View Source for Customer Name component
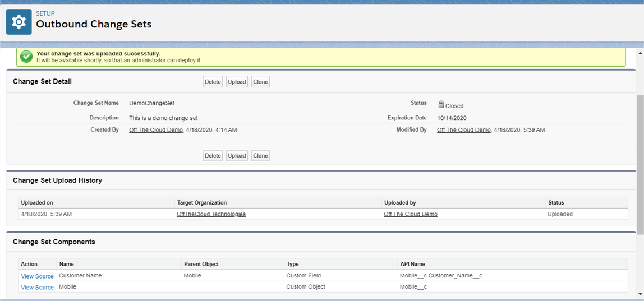Screen dimensions: 644x301 coord(38,276)
